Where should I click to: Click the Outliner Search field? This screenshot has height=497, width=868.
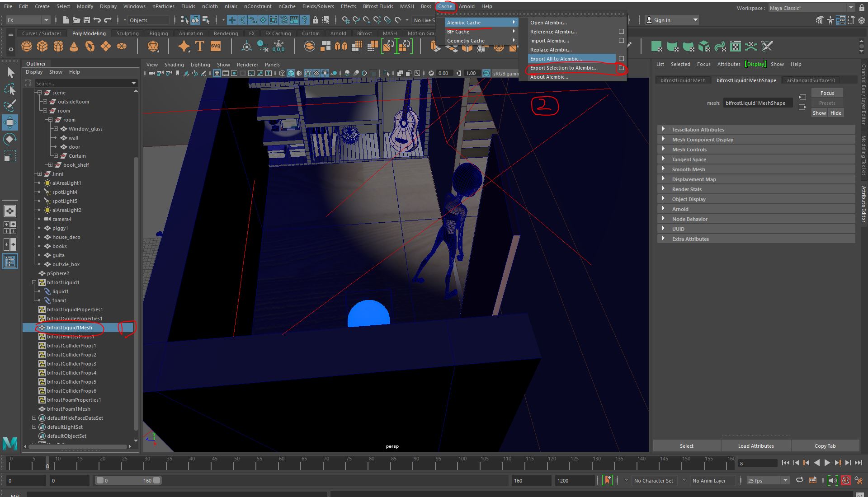[86, 83]
